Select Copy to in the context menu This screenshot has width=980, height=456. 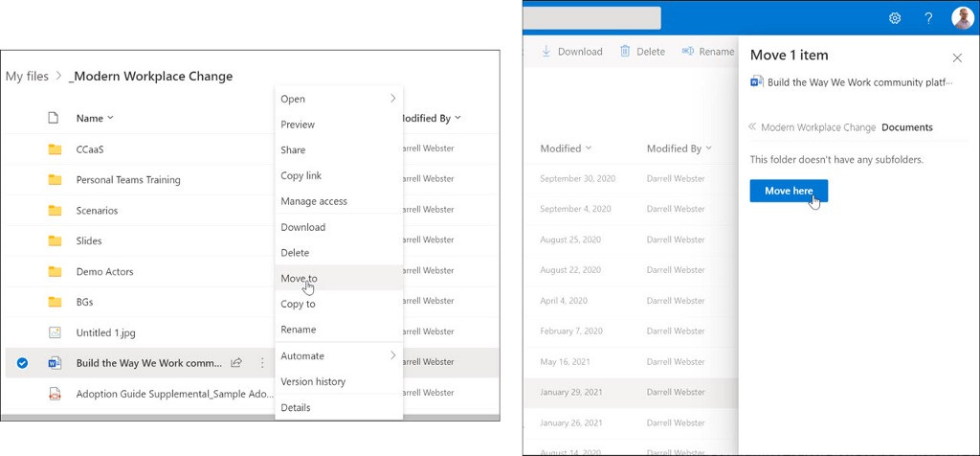point(339,304)
